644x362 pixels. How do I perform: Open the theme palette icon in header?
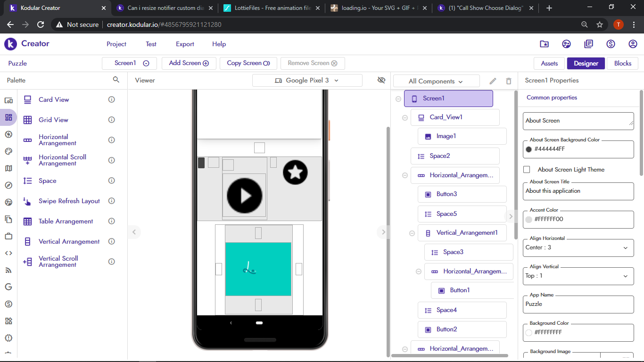566,44
